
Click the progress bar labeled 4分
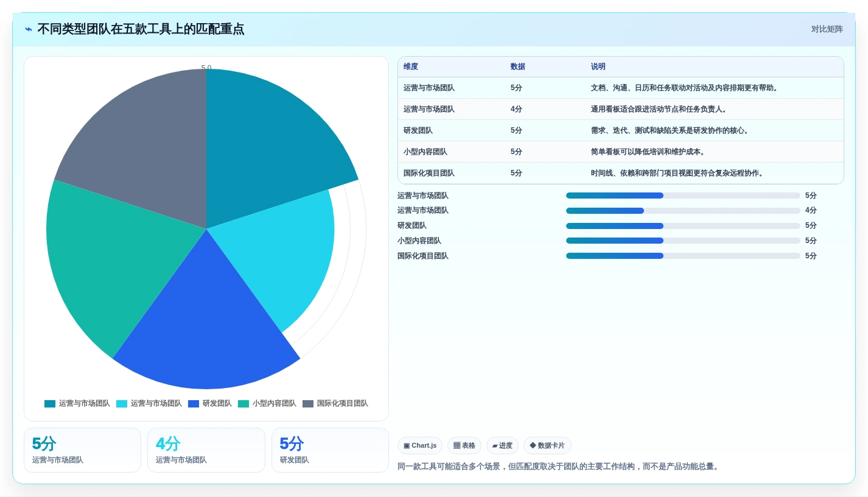click(683, 211)
